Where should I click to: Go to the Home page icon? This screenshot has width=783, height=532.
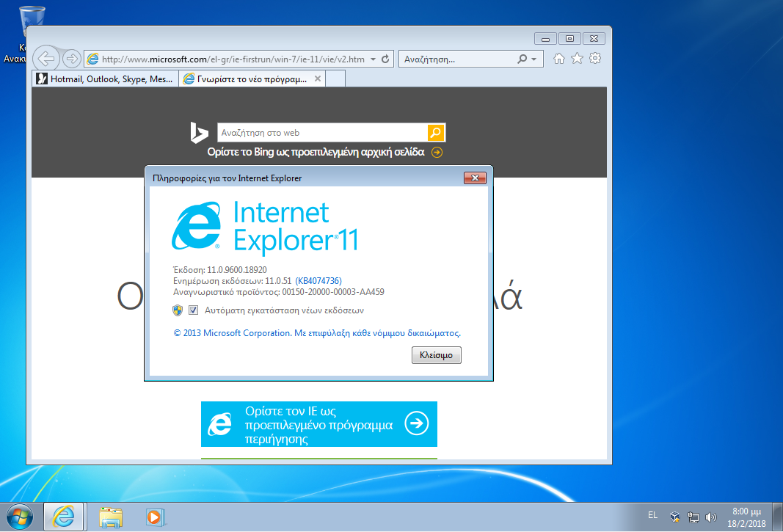click(558, 59)
